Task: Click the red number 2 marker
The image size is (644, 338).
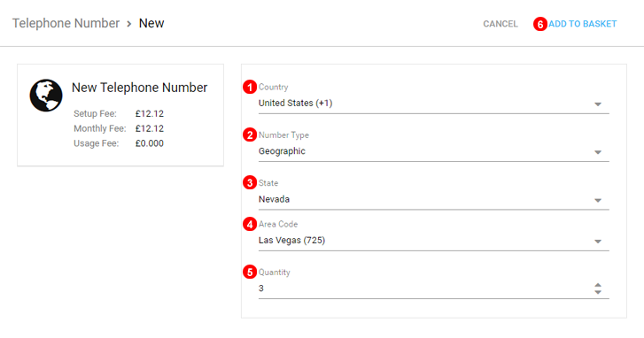Action: [250, 135]
